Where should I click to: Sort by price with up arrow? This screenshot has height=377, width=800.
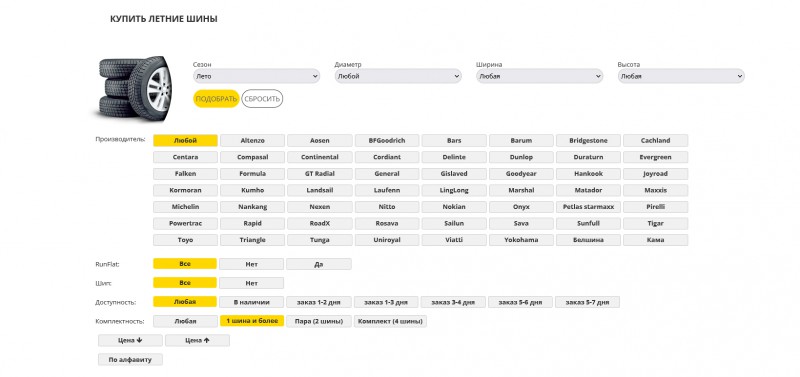click(x=197, y=340)
